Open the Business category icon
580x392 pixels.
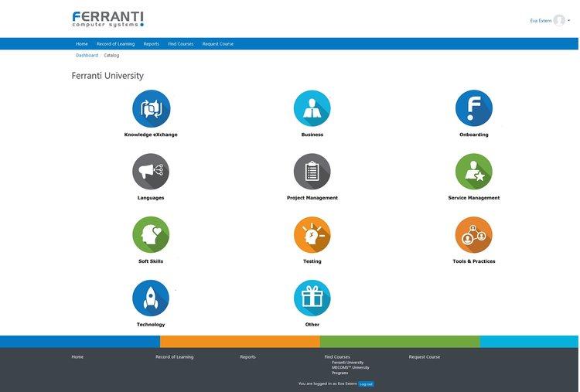click(312, 109)
